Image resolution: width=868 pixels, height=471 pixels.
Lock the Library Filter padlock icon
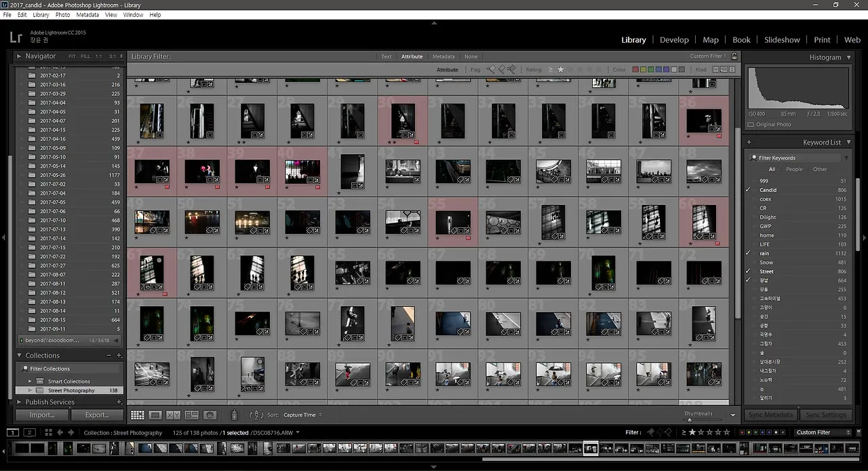point(734,56)
